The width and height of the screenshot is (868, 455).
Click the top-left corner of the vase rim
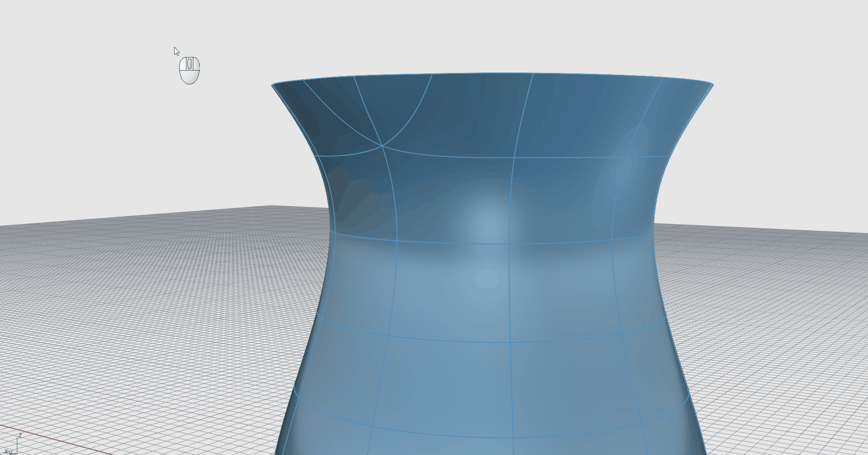pyautogui.click(x=273, y=85)
